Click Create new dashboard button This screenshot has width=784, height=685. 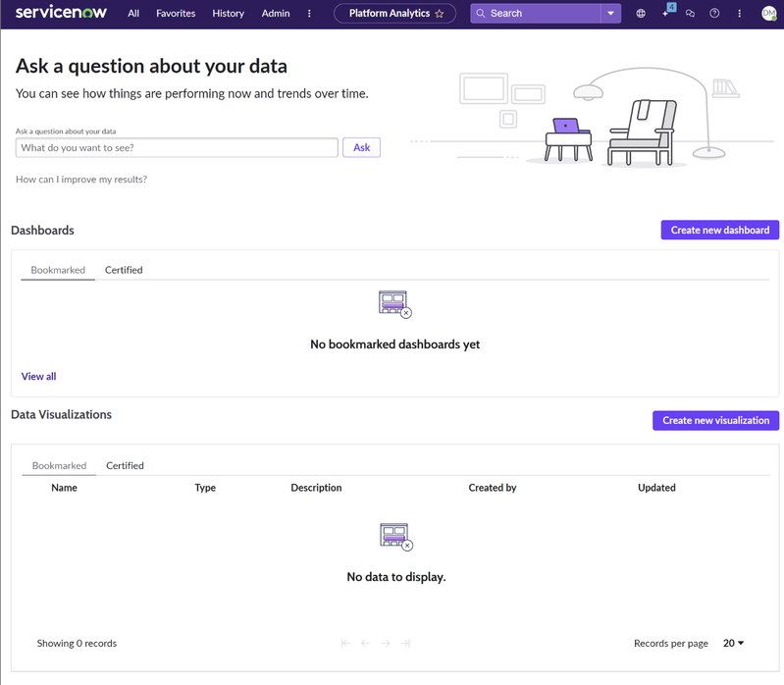click(x=720, y=230)
